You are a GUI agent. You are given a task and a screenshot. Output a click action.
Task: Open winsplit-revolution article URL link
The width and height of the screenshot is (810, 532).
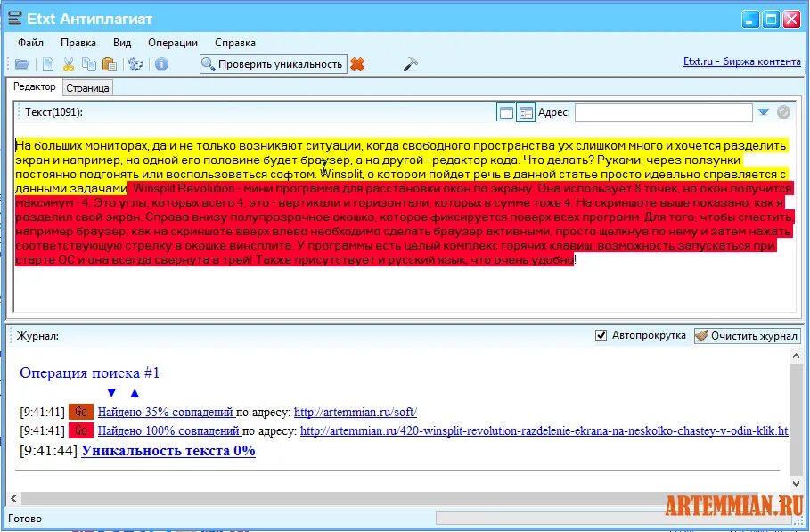[544, 430]
